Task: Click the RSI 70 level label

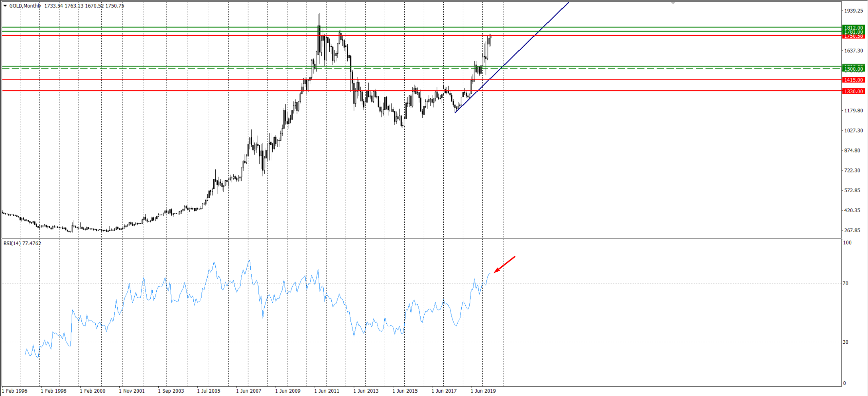Action: (x=845, y=283)
